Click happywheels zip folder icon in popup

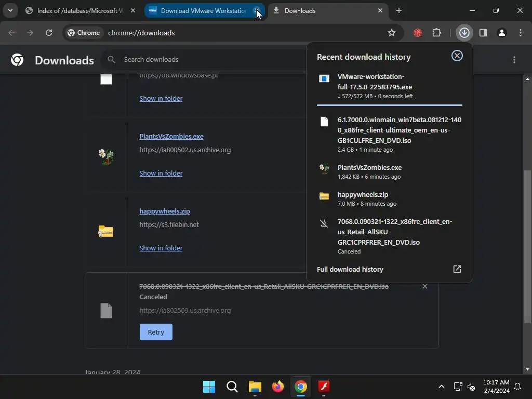[x=324, y=196]
